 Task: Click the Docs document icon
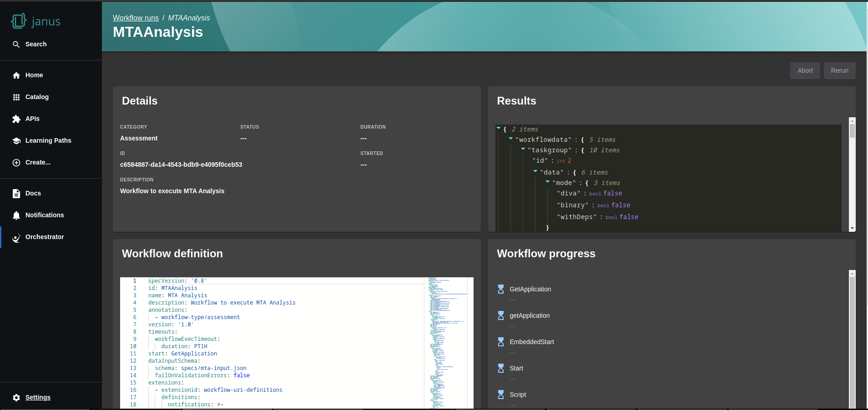16,193
